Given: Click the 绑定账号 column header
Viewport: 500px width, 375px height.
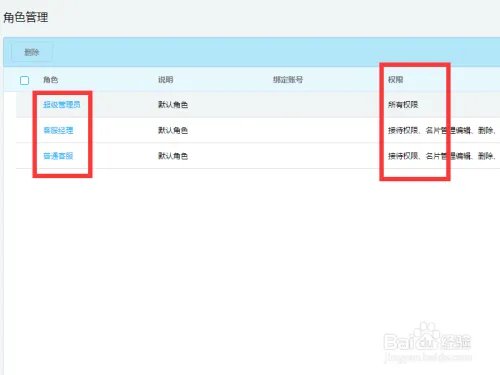Looking at the screenshot, I should [x=288, y=80].
